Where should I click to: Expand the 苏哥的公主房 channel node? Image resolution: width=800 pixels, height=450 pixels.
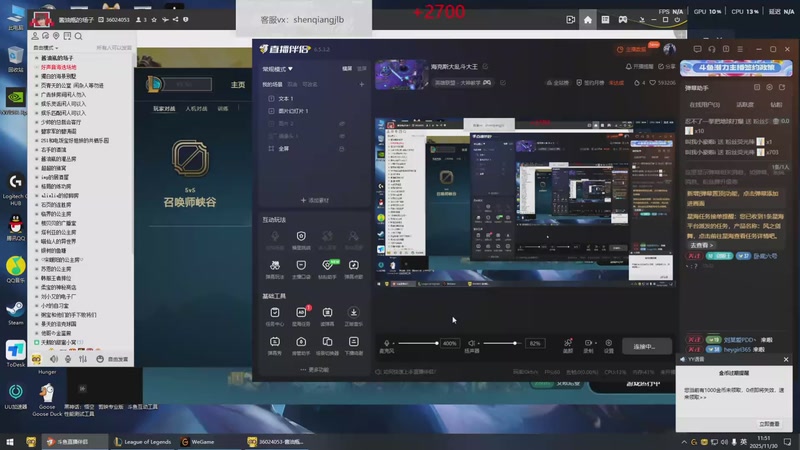point(37,269)
